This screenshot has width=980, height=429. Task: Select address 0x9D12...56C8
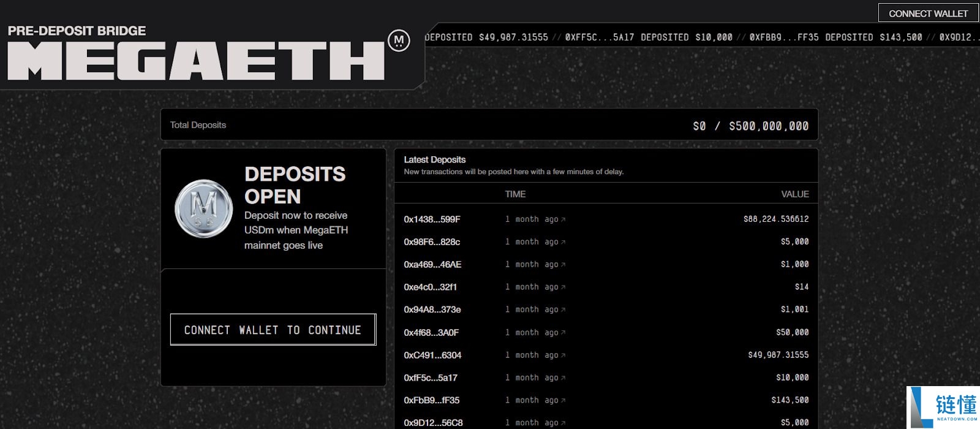coord(433,423)
